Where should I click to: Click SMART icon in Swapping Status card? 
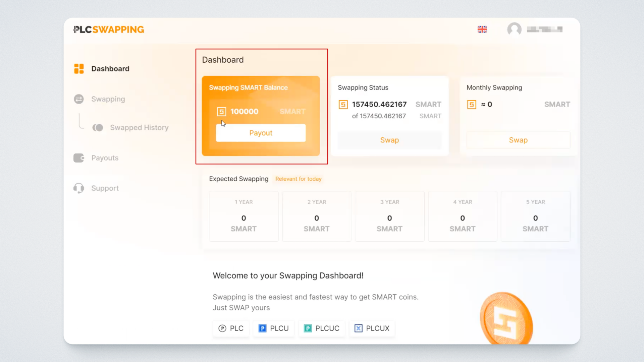(343, 105)
